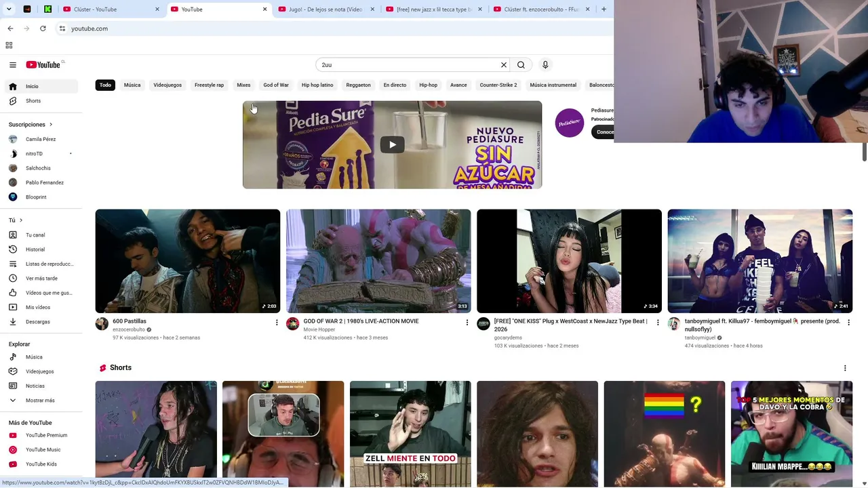Image resolution: width=868 pixels, height=488 pixels.
Task: Open tanboymiguel channel avatar
Action: (x=674, y=324)
